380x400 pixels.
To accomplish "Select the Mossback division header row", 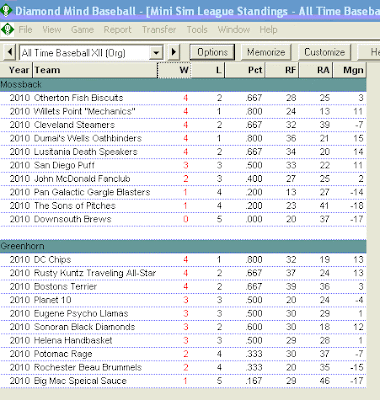I will [183, 85].
